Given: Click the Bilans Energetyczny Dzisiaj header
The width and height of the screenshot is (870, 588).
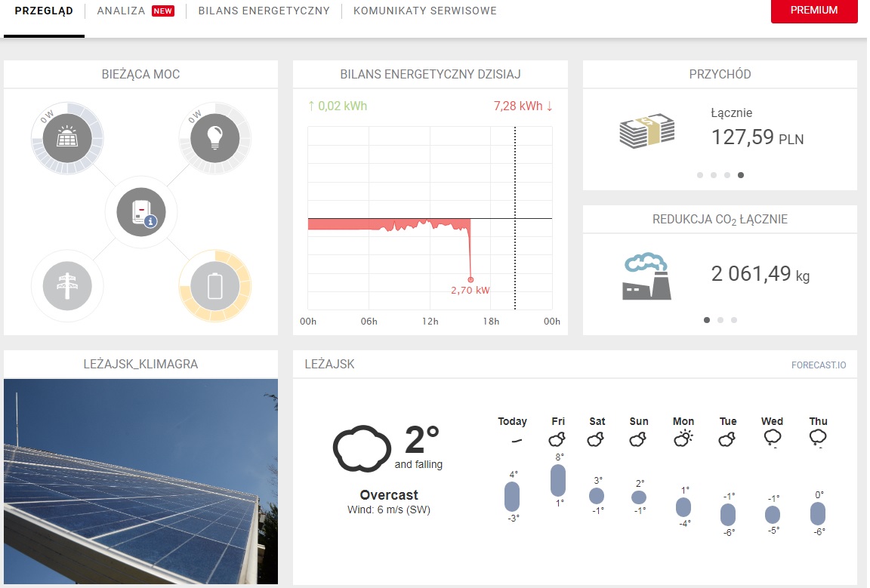Looking at the screenshot, I should click(430, 74).
